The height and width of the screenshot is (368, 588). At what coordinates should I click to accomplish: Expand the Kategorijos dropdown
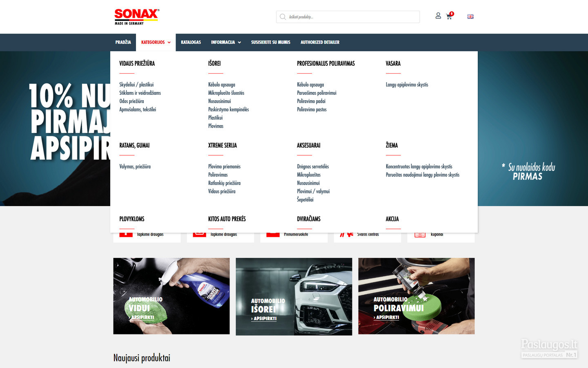point(156,42)
